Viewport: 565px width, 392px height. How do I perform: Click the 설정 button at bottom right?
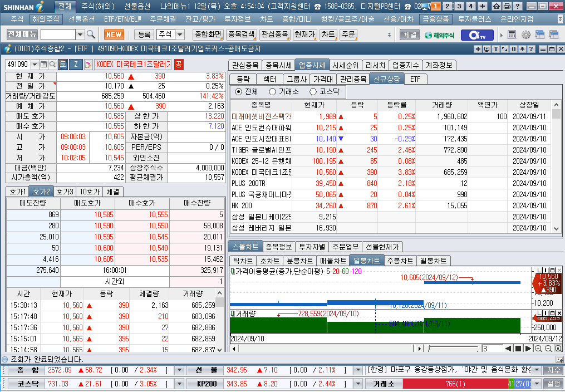553,384
